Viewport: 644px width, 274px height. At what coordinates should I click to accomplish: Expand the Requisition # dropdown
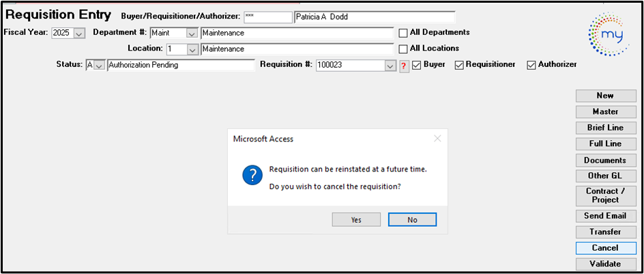390,66
